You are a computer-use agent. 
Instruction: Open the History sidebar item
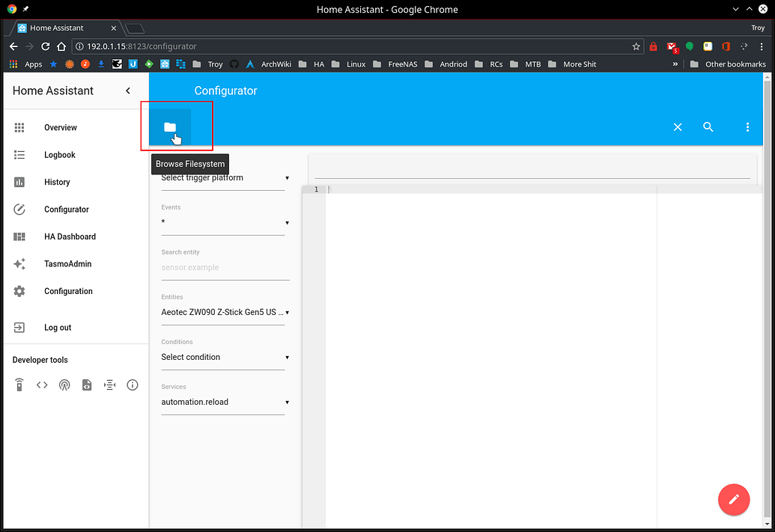coord(57,182)
